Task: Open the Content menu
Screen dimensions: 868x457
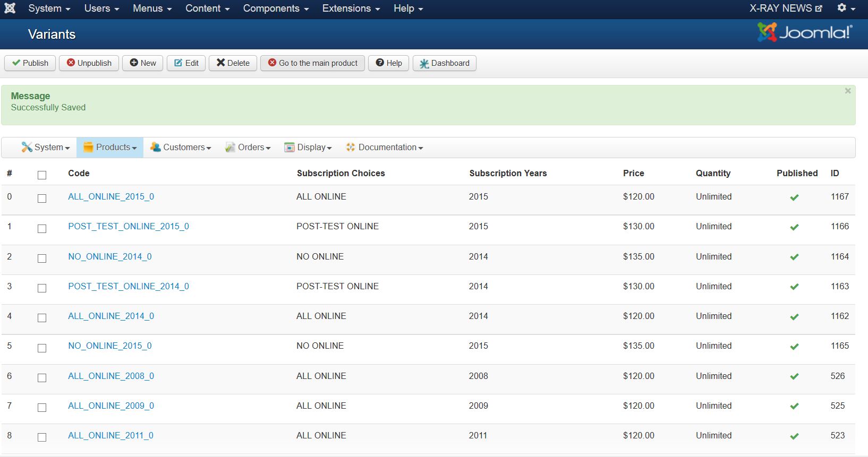Action: (208, 8)
